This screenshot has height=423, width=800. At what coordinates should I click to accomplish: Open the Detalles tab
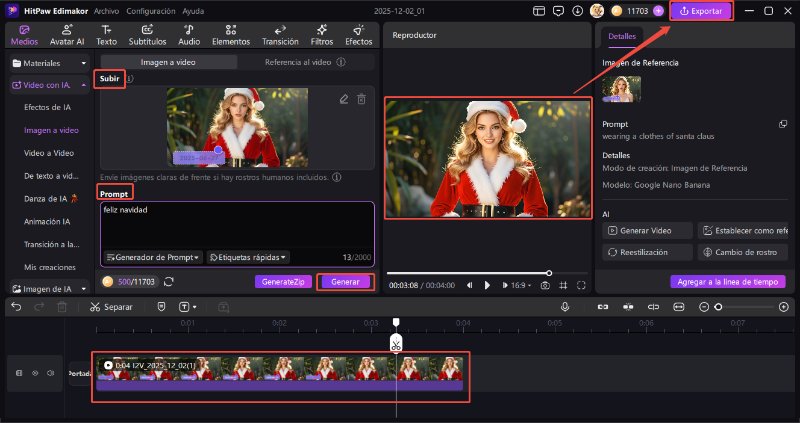[x=622, y=36]
